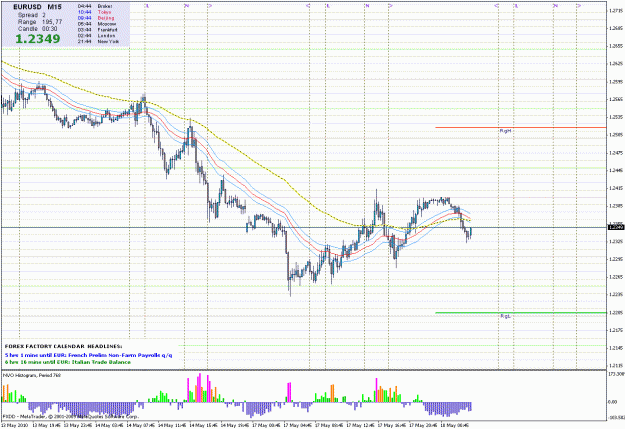Select the Spread 2 readout

coord(32,15)
